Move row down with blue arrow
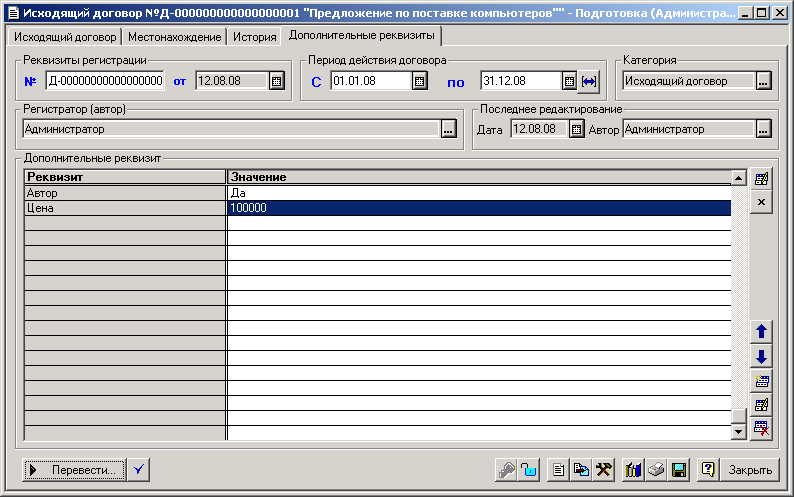This screenshot has height=497, width=794. pos(761,356)
